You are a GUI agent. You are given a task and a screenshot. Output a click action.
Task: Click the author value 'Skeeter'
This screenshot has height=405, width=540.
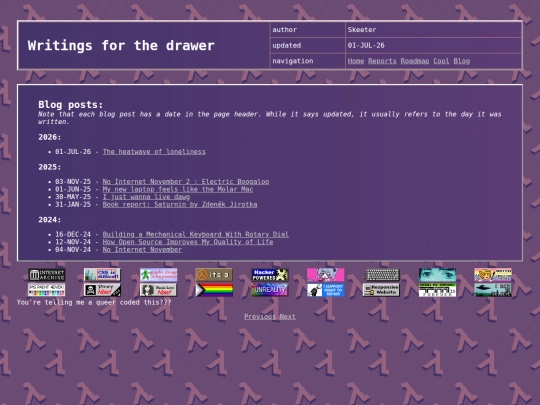pyautogui.click(x=362, y=30)
